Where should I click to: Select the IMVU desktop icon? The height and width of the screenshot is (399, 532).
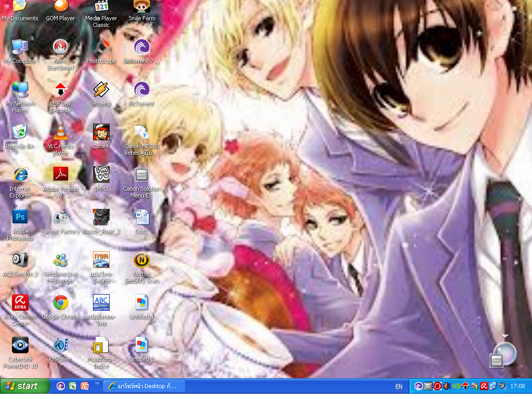(x=101, y=179)
